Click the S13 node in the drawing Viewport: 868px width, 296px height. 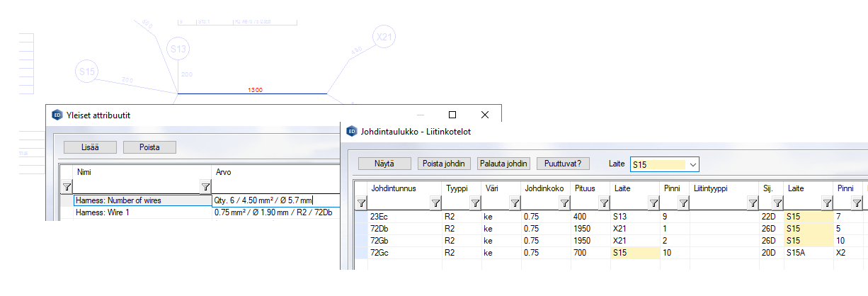pos(178,49)
